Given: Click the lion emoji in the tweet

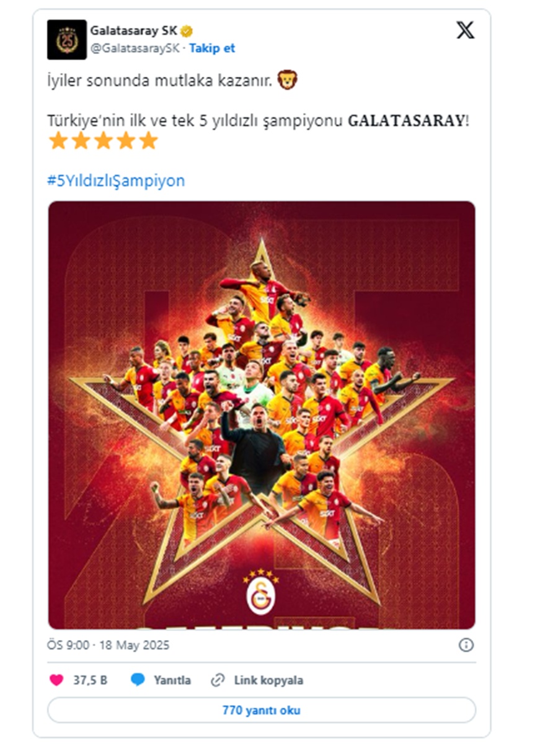Looking at the screenshot, I should (287, 79).
